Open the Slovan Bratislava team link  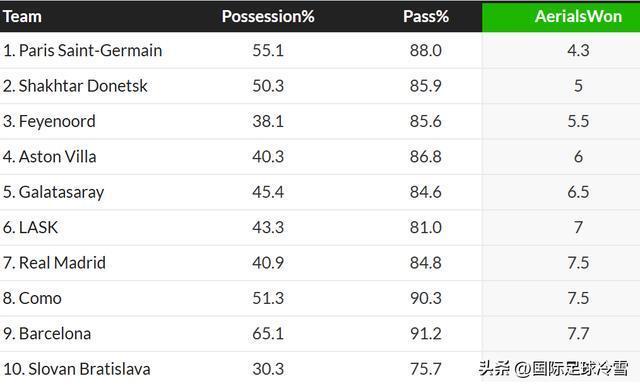(x=89, y=369)
